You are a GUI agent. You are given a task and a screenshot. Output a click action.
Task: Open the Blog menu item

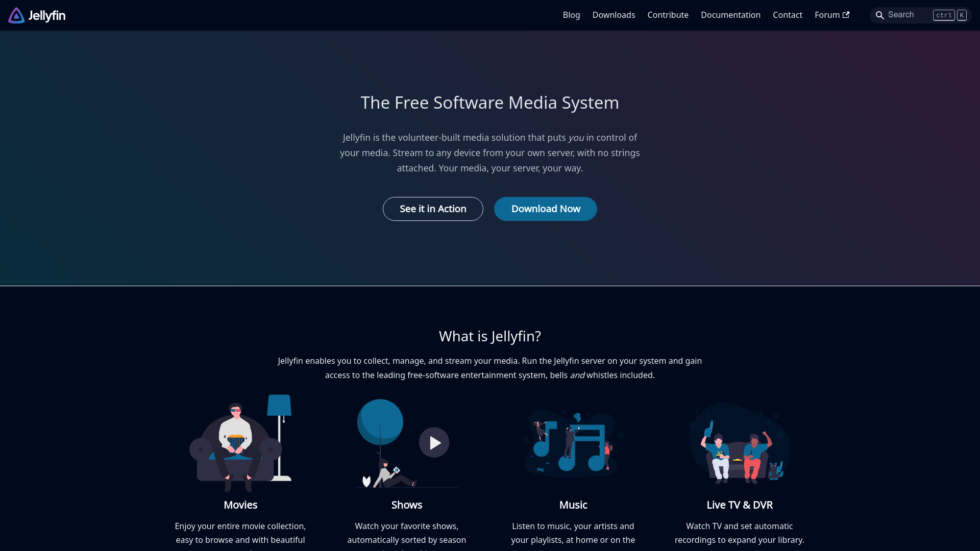coord(571,15)
